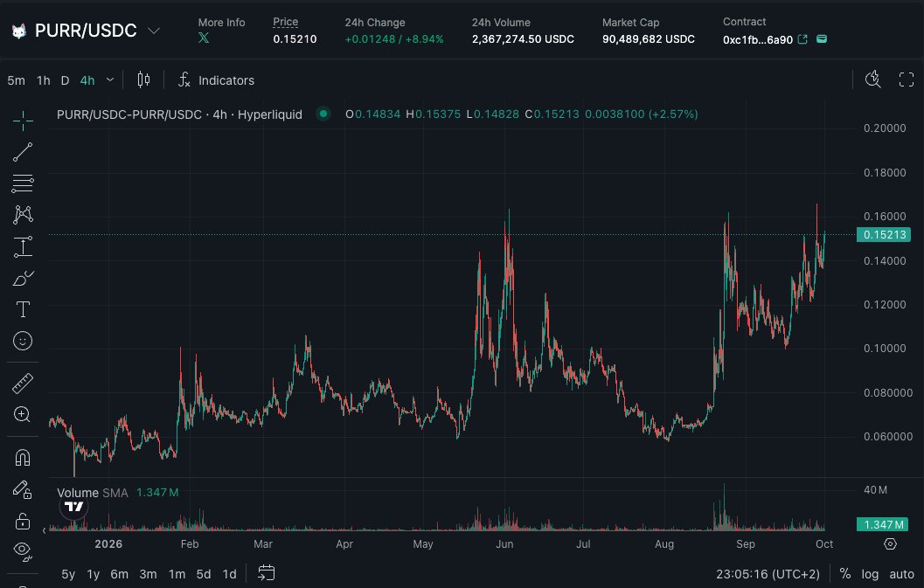Set date range to 3m

pyautogui.click(x=148, y=574)
